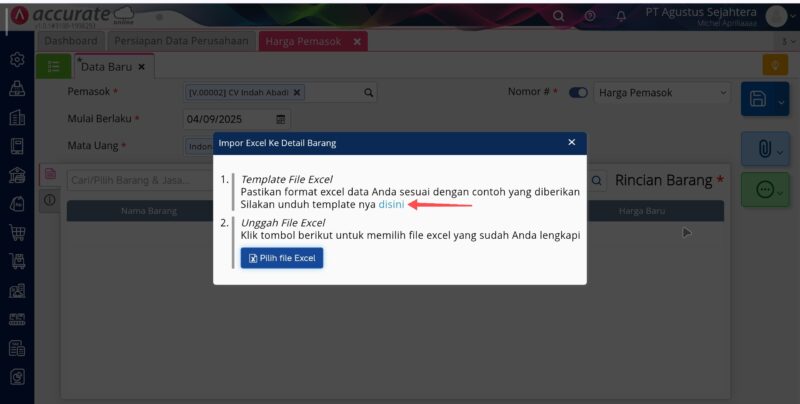Click the green list view icon

tap(54, 66)
